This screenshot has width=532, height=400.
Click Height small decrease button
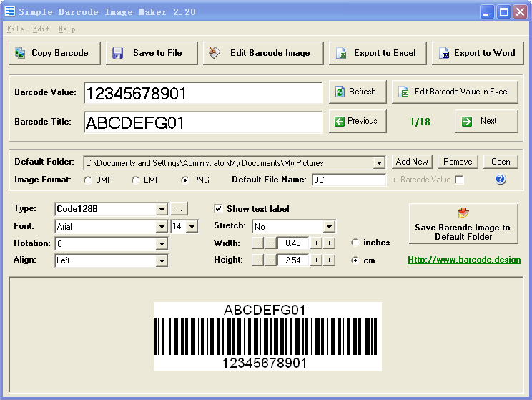[270, 260]
